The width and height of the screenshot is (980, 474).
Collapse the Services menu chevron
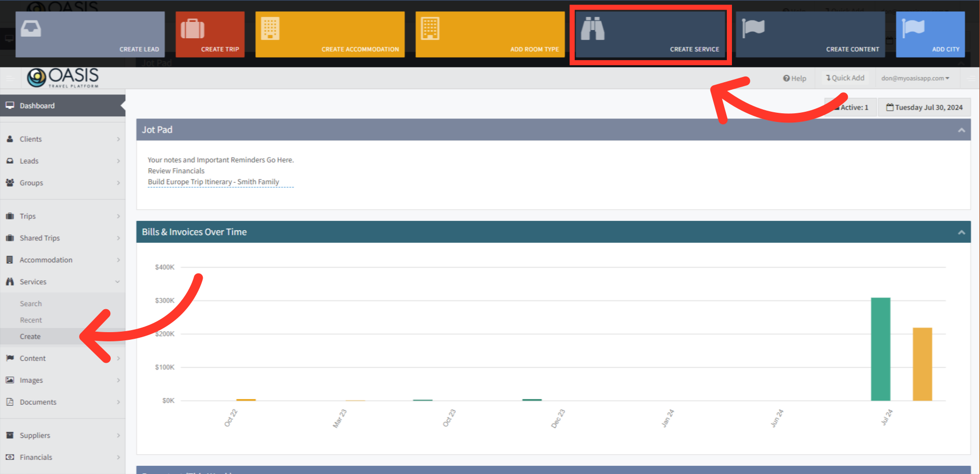[x=118, y=282]
